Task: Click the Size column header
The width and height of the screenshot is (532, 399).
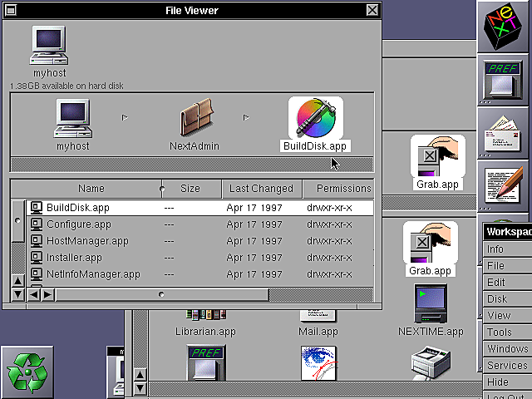Action: pyautogui.click(x=192, y=189)
